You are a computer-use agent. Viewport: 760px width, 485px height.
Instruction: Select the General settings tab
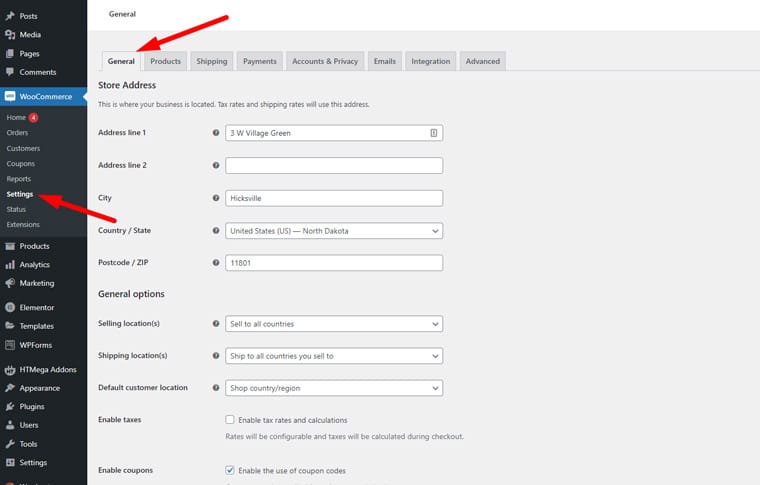[x=121, y=61]
